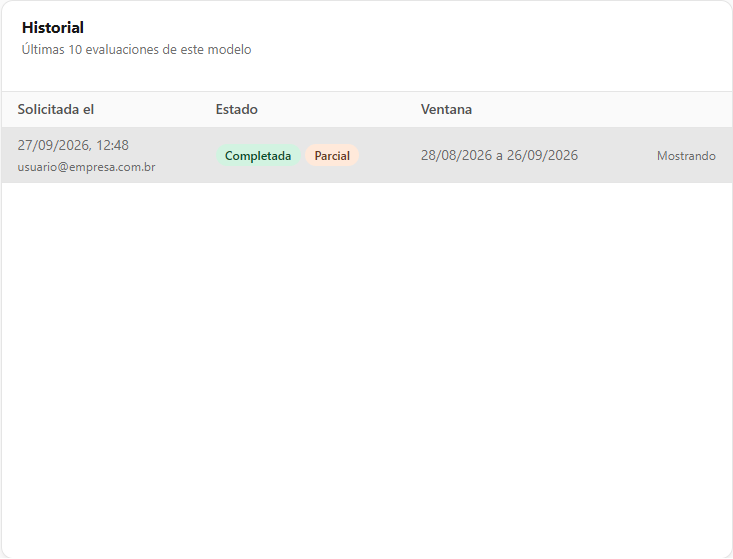Click the Últimas 10 evaluaciones subtitle
Image resolution: width=733 pixels, height=559 pixels.
tap(137, 50)
